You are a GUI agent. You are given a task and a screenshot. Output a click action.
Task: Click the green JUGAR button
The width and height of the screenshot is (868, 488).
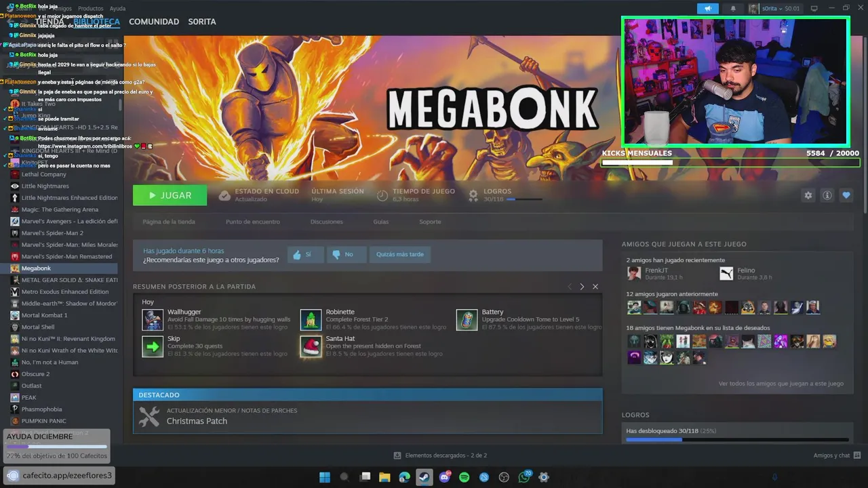pos(170,195)
